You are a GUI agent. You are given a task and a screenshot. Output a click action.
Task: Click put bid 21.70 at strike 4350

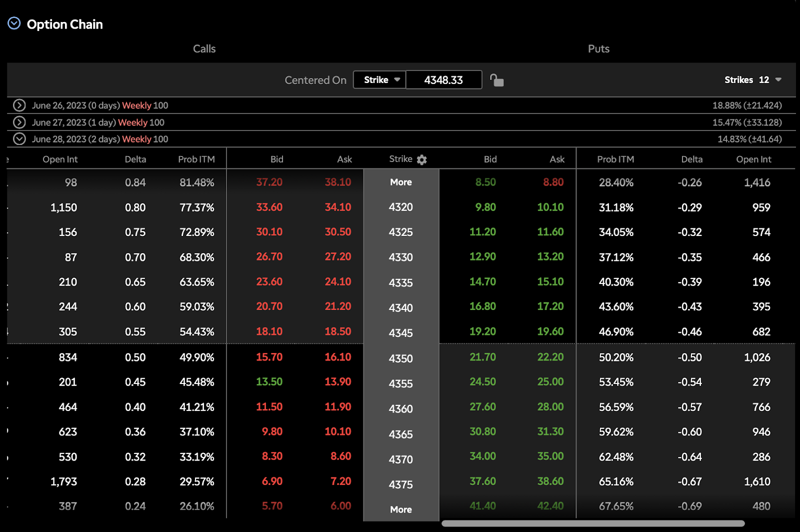pyautogui.click(x=483, y=357)
